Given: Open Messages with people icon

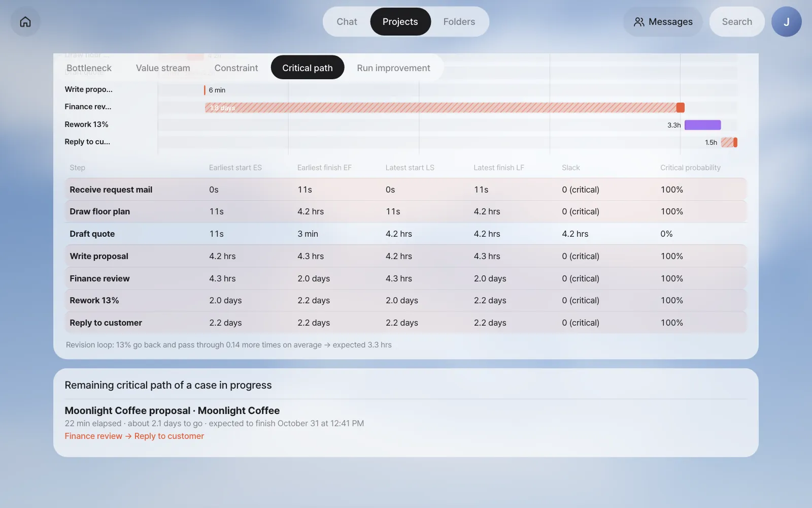Looking at the screenshot, I should (663, 22).
